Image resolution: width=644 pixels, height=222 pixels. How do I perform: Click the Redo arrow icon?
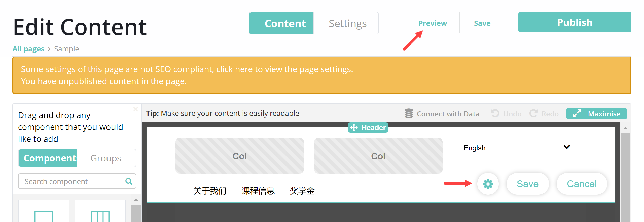[x=533, y=113]
